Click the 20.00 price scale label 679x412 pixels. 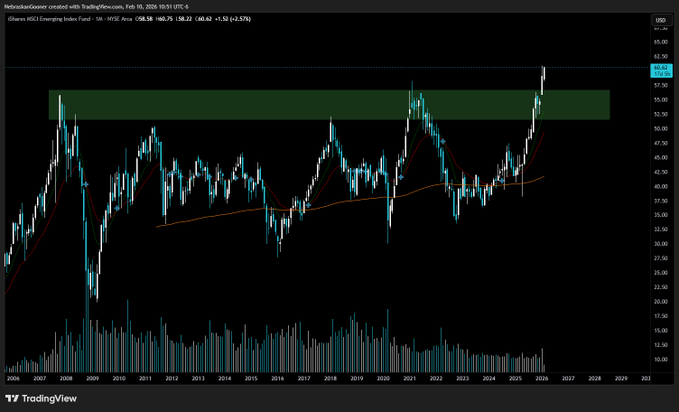click(660, 301)
